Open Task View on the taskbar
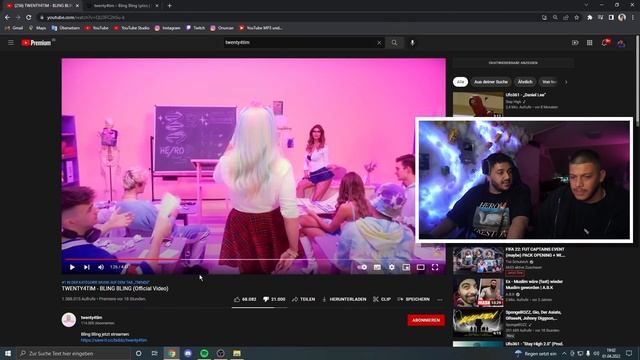The height and width of the screenshot is (360, 640). (155, 353)
